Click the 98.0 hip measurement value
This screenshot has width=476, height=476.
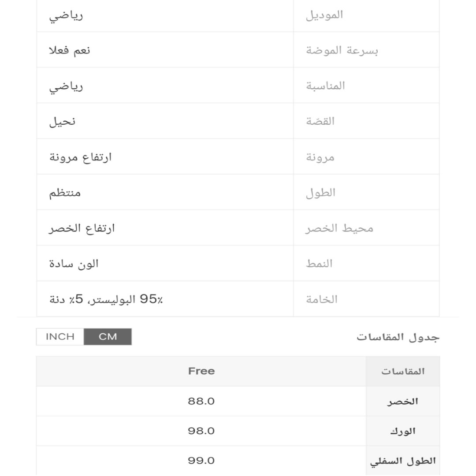201,431
